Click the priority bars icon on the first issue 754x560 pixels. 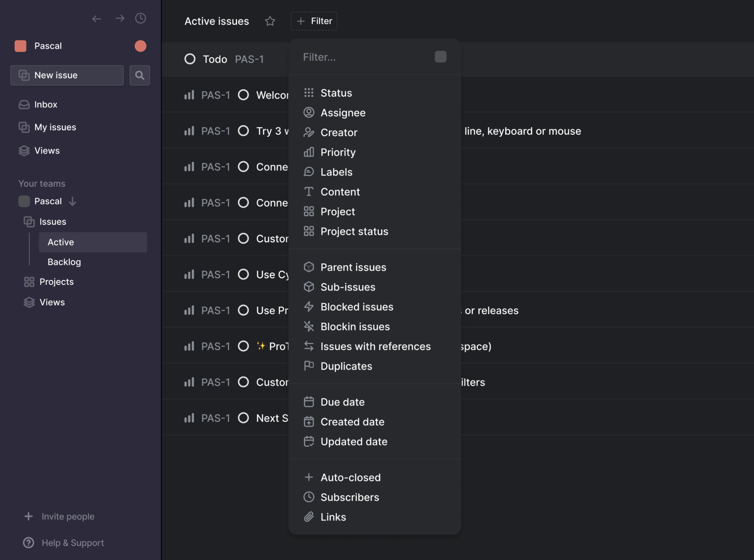click(188, 95)
